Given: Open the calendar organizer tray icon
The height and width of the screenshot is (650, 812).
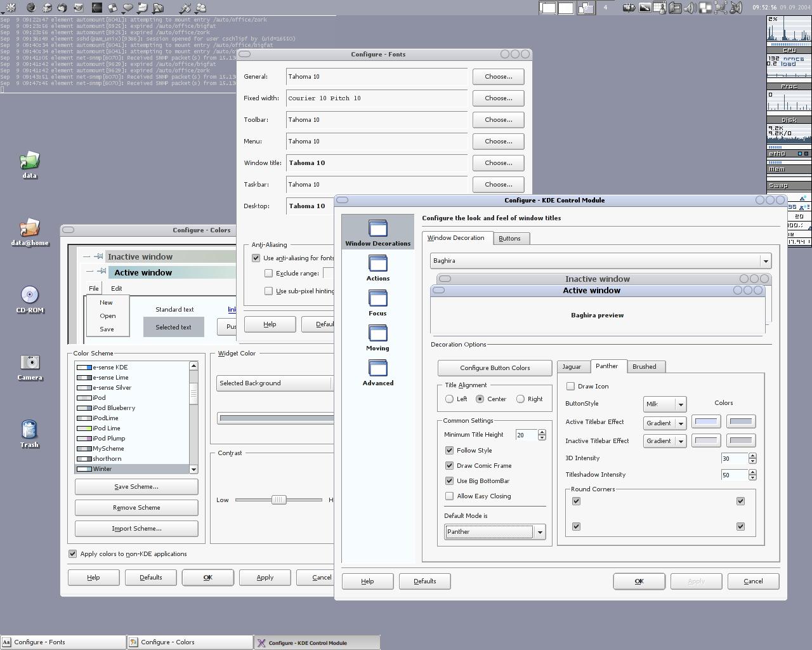Looking at the screenshot, I should point(660,8).
